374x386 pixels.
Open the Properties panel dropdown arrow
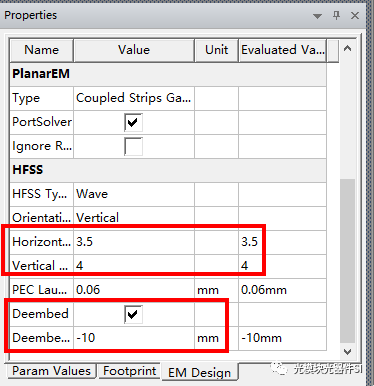point(317,16)
